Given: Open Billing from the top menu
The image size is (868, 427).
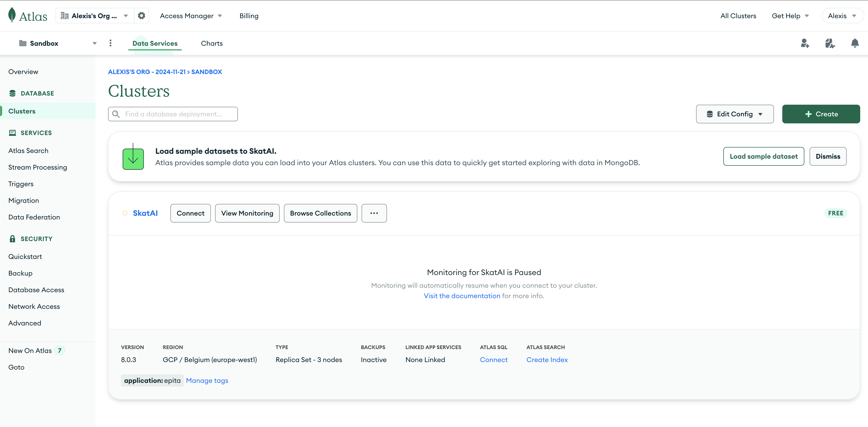Looking at the screenshot, I should [x=249, y=16].
